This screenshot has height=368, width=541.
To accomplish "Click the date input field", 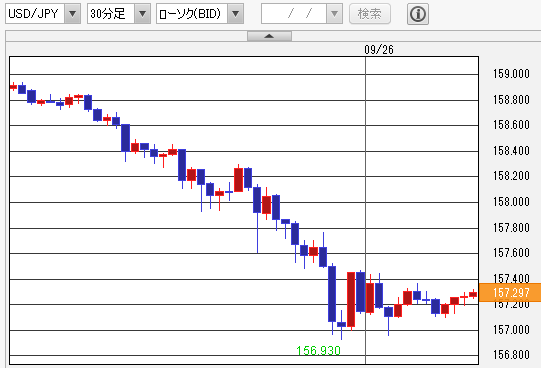I will [294, 14].
